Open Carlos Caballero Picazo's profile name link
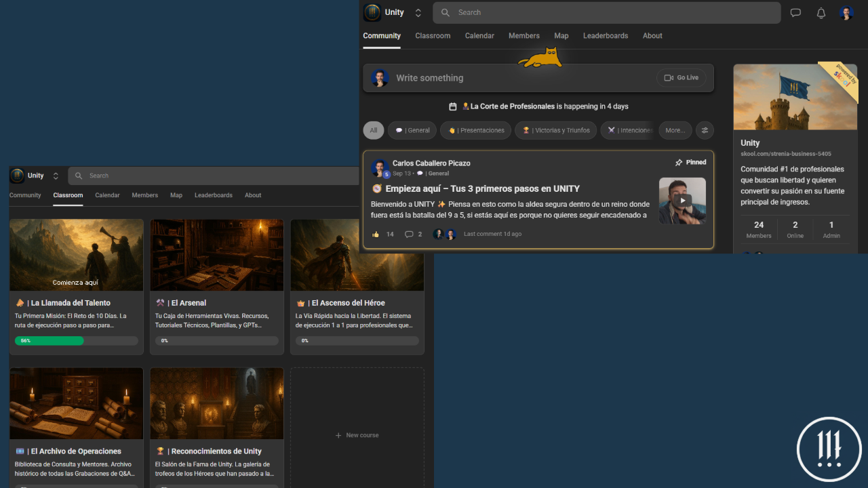 click(x=431, y=163)
